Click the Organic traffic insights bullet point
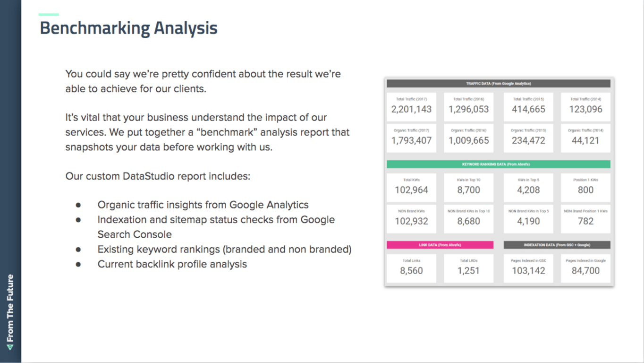 203,205
